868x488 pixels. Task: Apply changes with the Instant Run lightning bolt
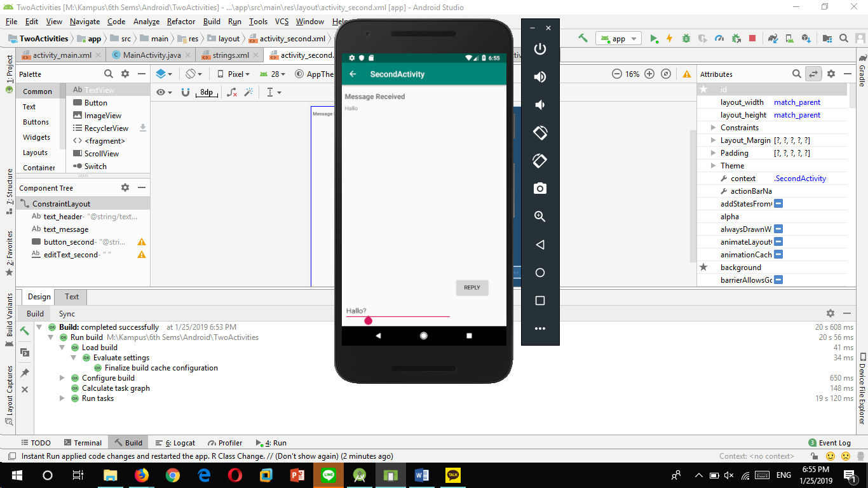(x=669, y=38)
